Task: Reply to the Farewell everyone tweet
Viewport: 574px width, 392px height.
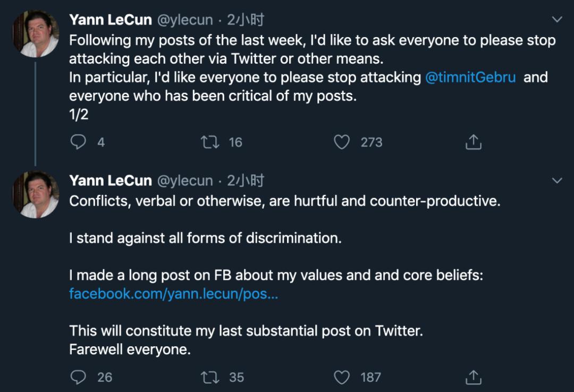Action: point(79,377)
